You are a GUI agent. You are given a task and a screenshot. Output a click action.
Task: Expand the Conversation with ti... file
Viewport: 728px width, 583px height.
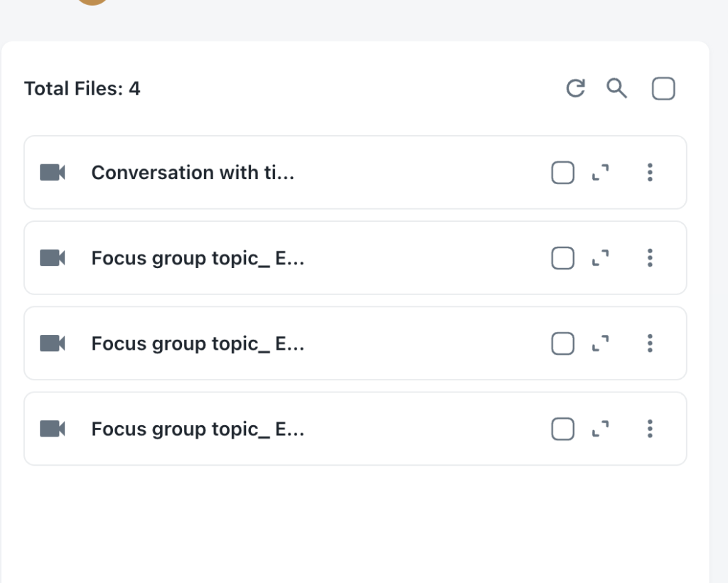click(601, 172)
